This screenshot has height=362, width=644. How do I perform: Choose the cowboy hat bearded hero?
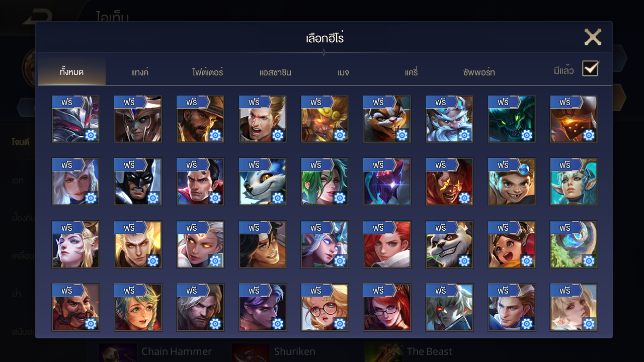(x=200, y=119)
